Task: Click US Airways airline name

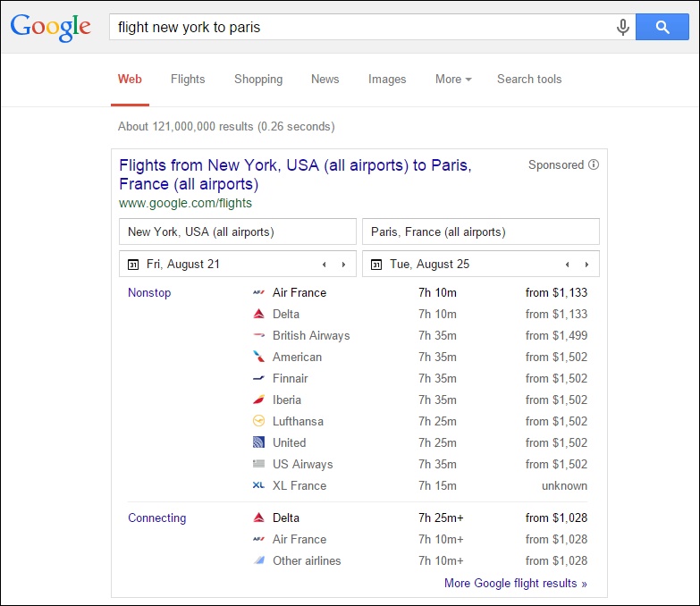Action: (x=303, y=464)
